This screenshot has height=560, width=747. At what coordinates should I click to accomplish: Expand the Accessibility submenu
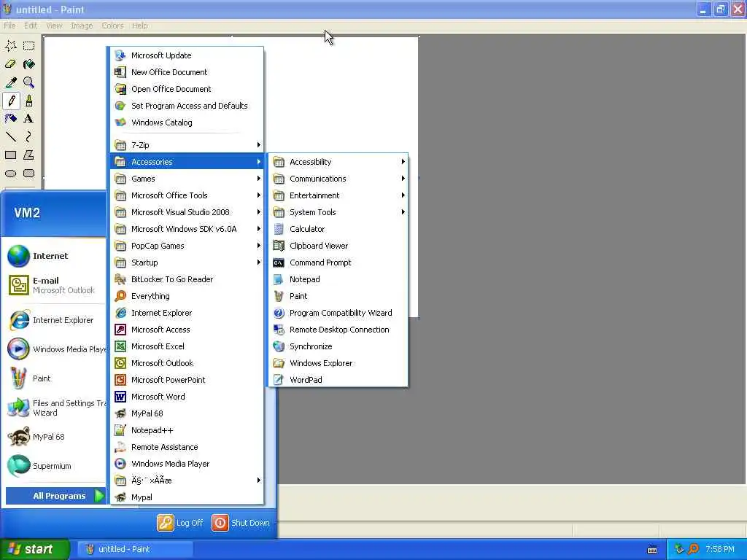tap(338, 162)
